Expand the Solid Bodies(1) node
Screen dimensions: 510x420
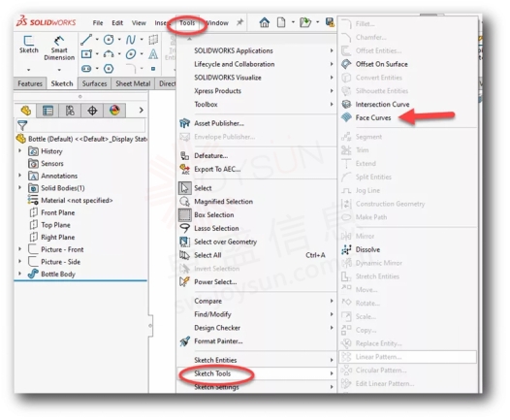pos(19,188)
